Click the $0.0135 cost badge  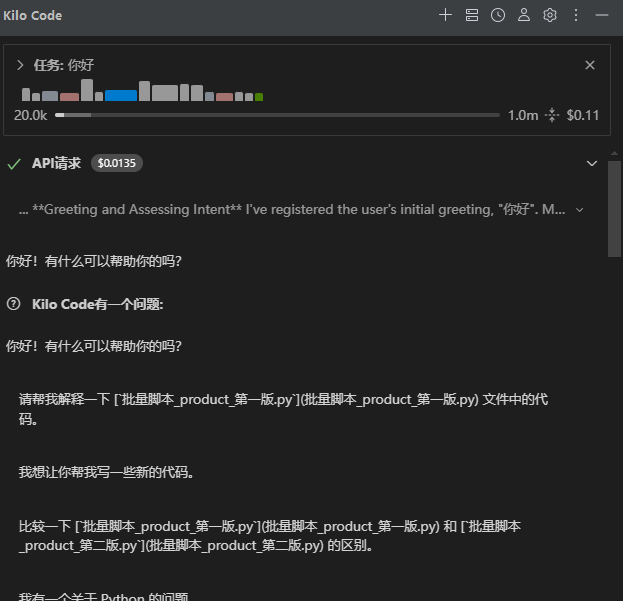click(x=117, y=163)
